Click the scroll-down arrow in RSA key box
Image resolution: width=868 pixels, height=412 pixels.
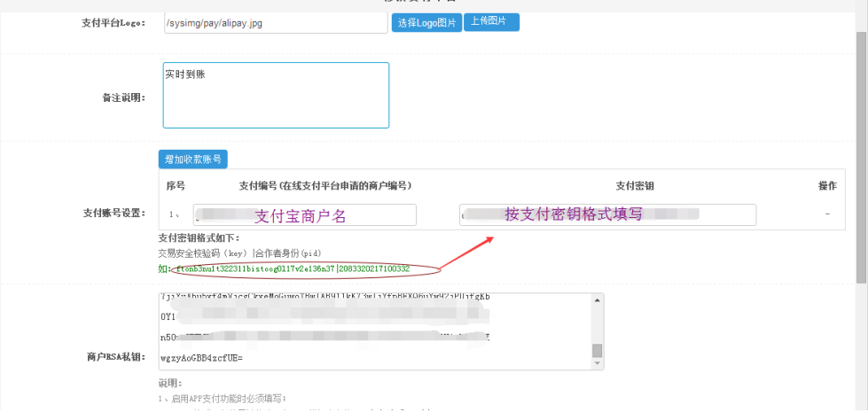598,363
